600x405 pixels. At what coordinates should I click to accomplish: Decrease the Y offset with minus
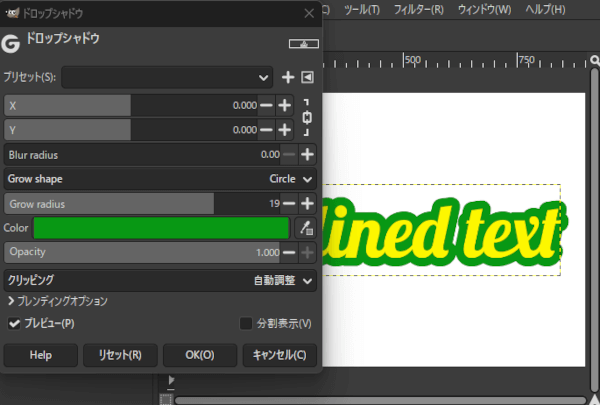(x=266, y=130)
